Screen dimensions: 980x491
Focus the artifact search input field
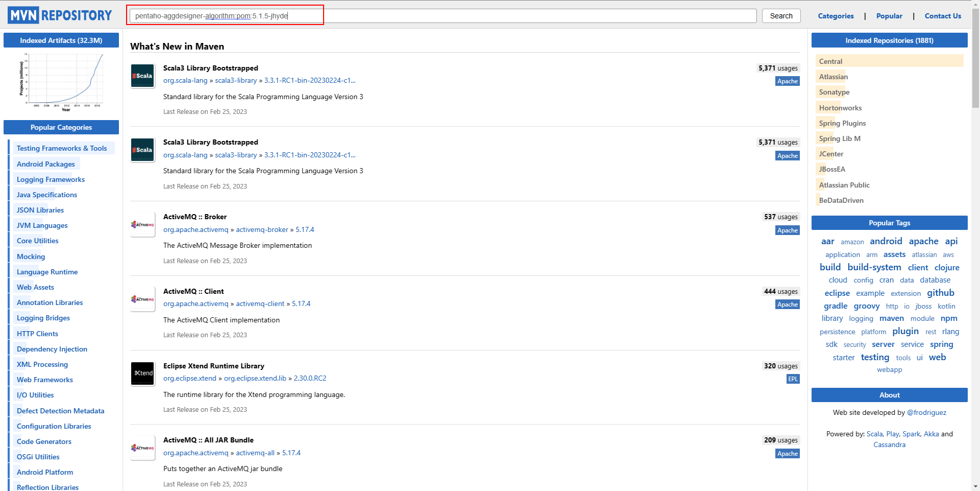tap(443, 16)
